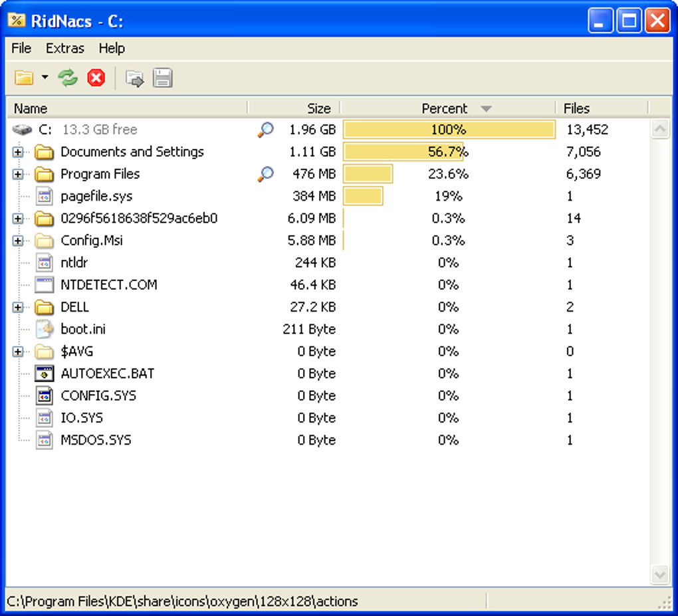Click the window resize grip corner
This screenshot has height=616, width=678.
click(664, 602)
